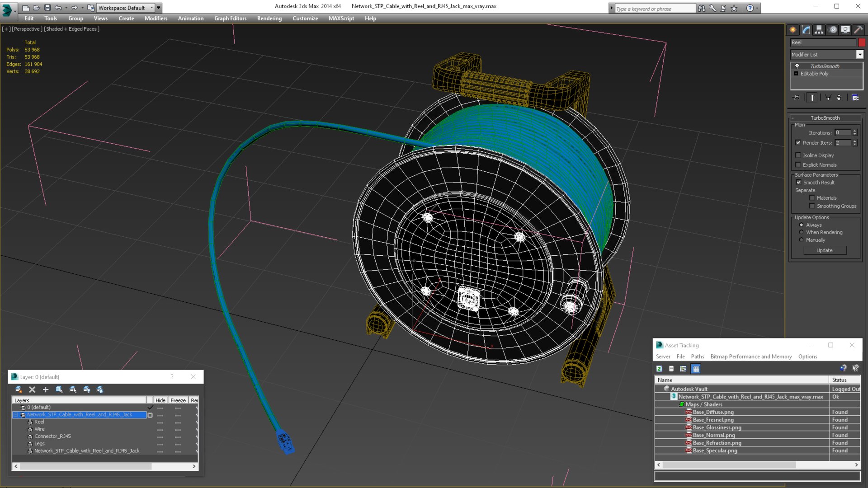868x488 pixels.
Task: Open the Graph Editors menu
Action: [230, 19]
